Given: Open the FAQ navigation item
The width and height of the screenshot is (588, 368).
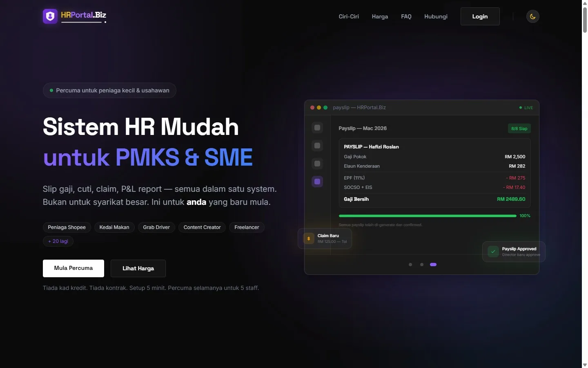Looking at the screenshot, I should coord(406,16).
